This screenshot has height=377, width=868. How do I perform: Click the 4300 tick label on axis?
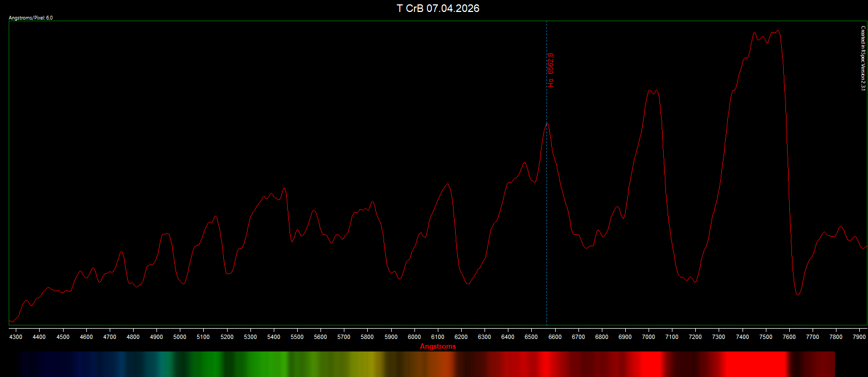[16, 337]
